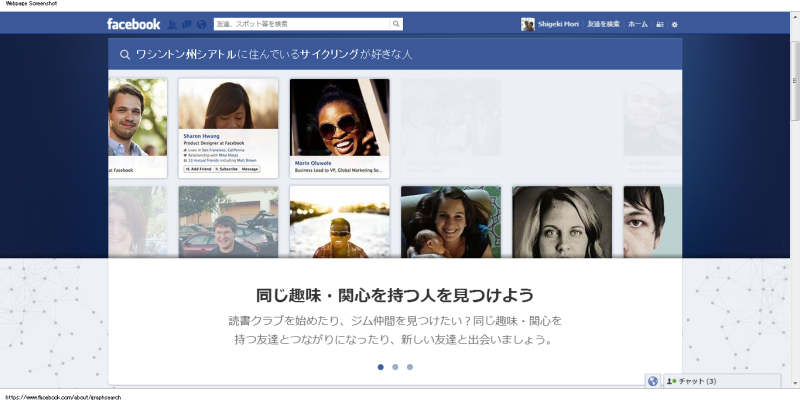
Task: Click the search magnifier button in header
Action: pos(396,24)
